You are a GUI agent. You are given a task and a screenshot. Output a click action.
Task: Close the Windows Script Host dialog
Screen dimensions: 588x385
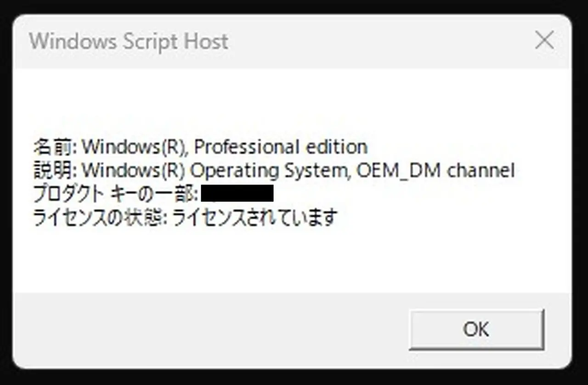pyautogui.click(x=545, y=40)
